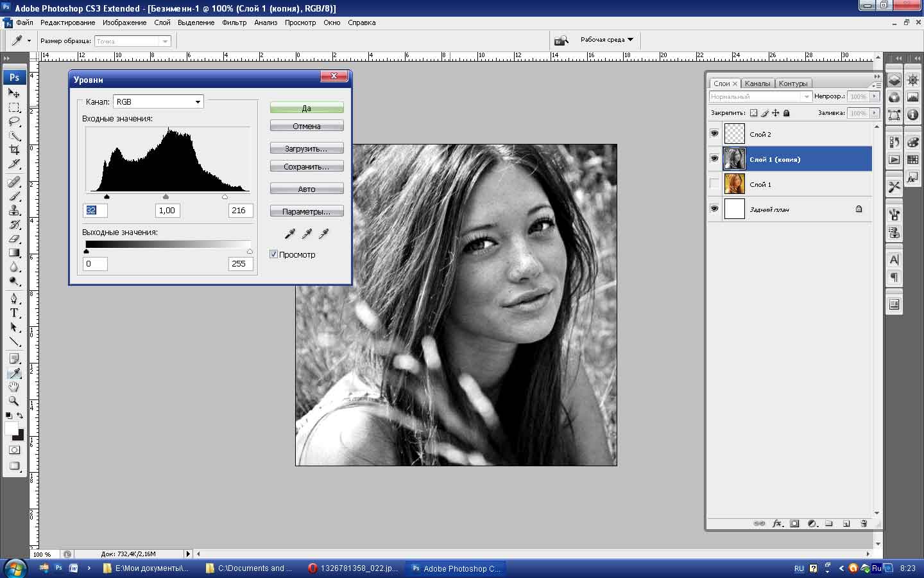Show the hidden Слой 1 layer
Screen dimensions: 924x578
coord(714,184)
